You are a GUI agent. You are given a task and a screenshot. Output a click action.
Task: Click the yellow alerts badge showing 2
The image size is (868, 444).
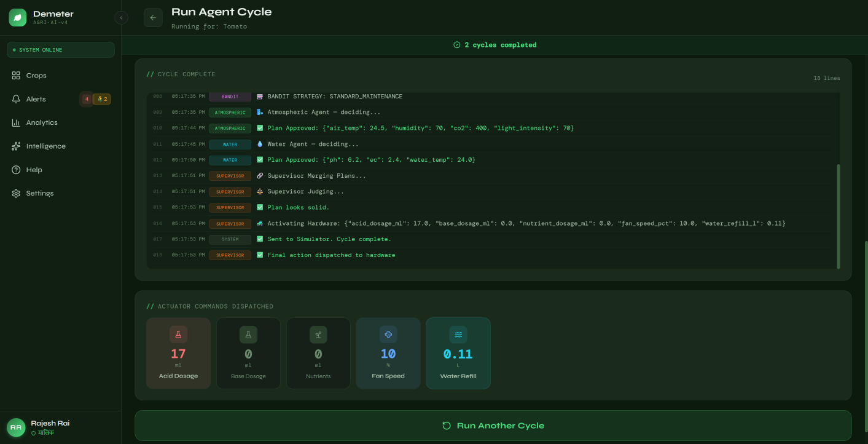pyautogui.click(x=102, y=99)
